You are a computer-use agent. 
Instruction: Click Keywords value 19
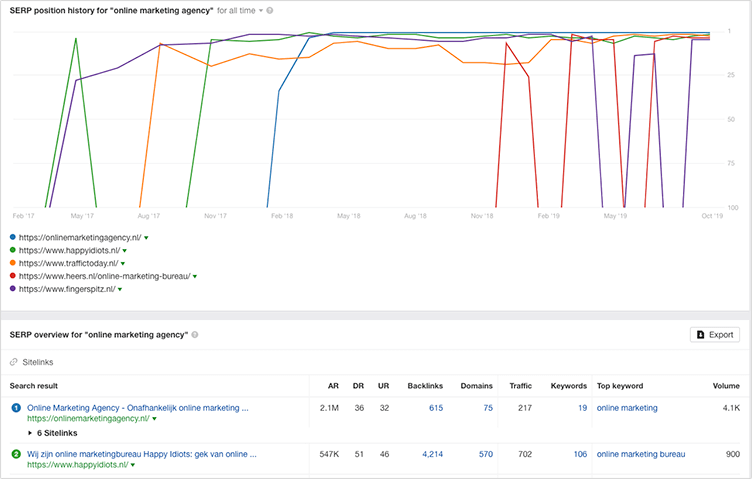(582, 408)
